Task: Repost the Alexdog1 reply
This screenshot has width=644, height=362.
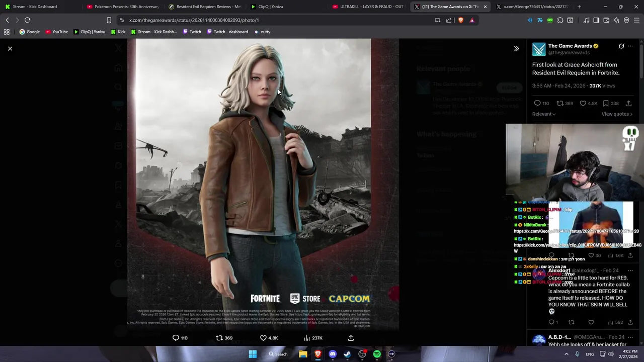Action: [x=571, y=322]
